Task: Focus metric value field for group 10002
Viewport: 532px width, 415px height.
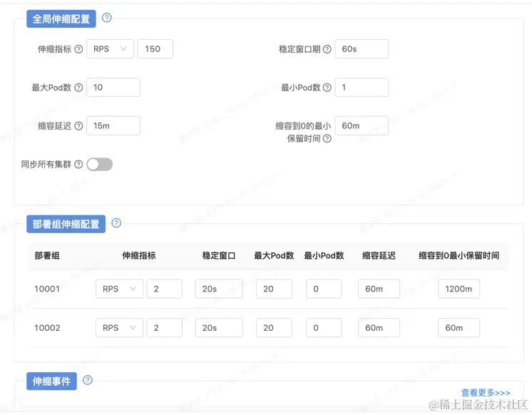Action: [164, 328]
